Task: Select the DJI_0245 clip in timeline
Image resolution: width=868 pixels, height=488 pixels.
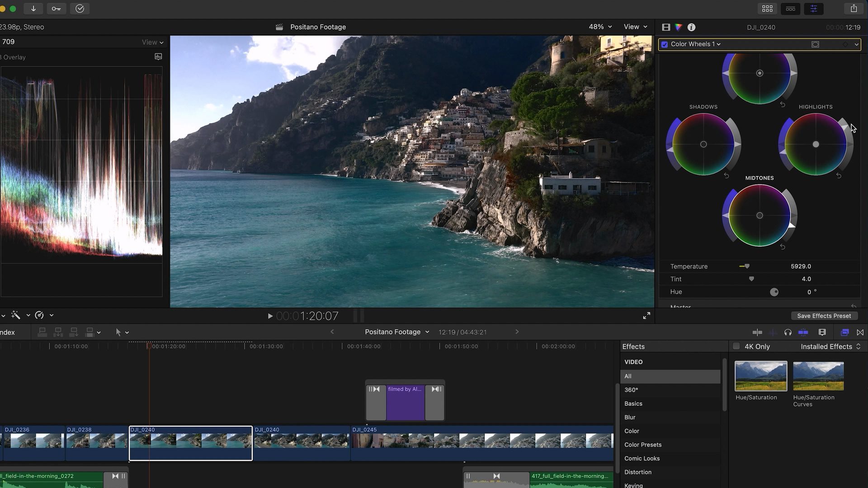Action: click(x=482, y=443)
